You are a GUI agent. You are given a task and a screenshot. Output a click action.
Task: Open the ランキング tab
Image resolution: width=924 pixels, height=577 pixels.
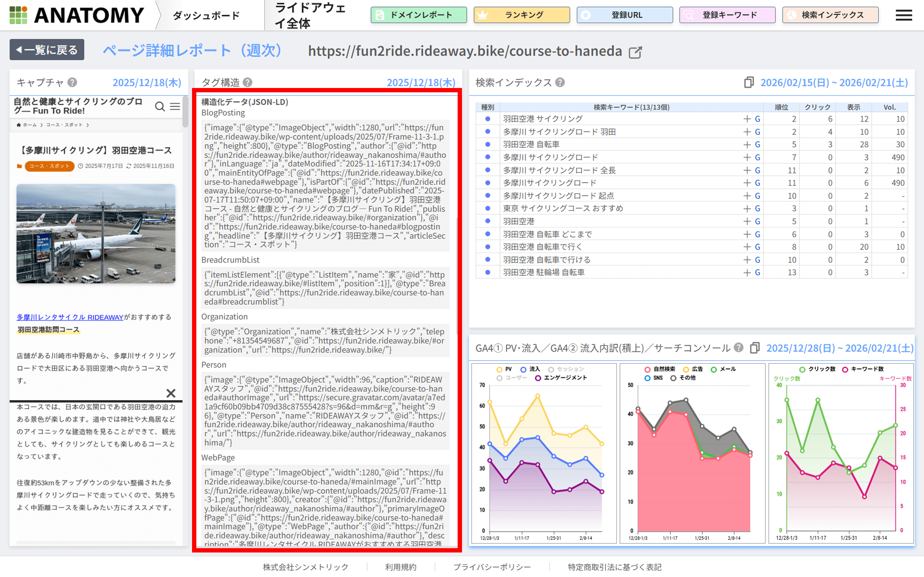pos(522,15)
